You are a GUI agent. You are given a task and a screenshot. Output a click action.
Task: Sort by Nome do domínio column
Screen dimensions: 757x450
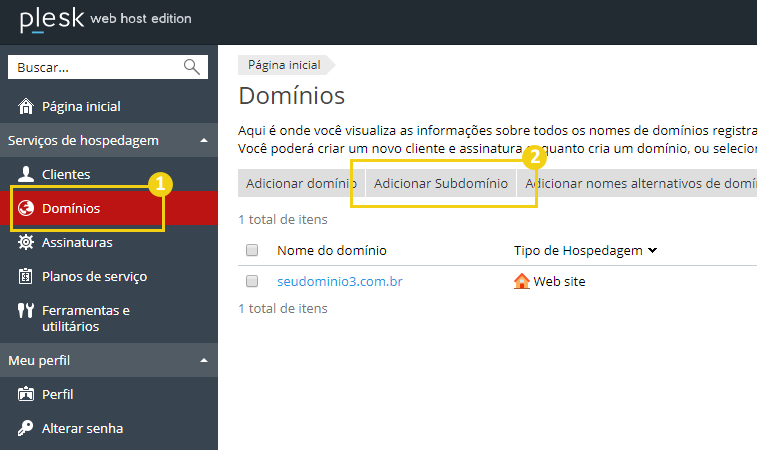pyautogui.click(x=332, y=250)
